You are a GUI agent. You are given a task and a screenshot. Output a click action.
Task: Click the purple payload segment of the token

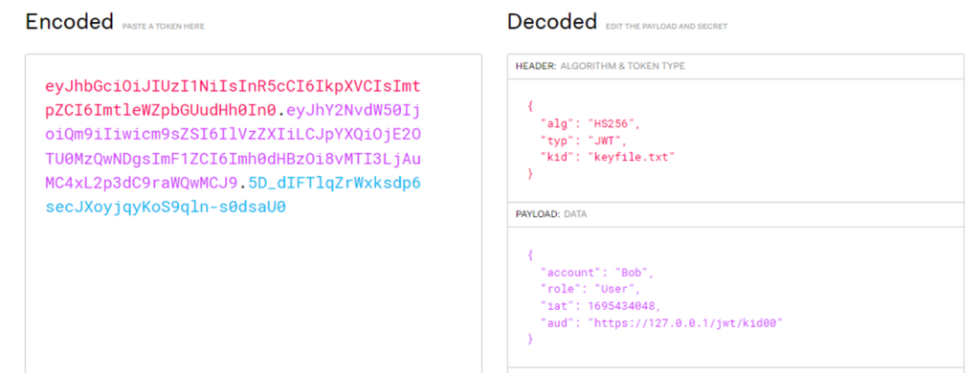coord(233,147)
